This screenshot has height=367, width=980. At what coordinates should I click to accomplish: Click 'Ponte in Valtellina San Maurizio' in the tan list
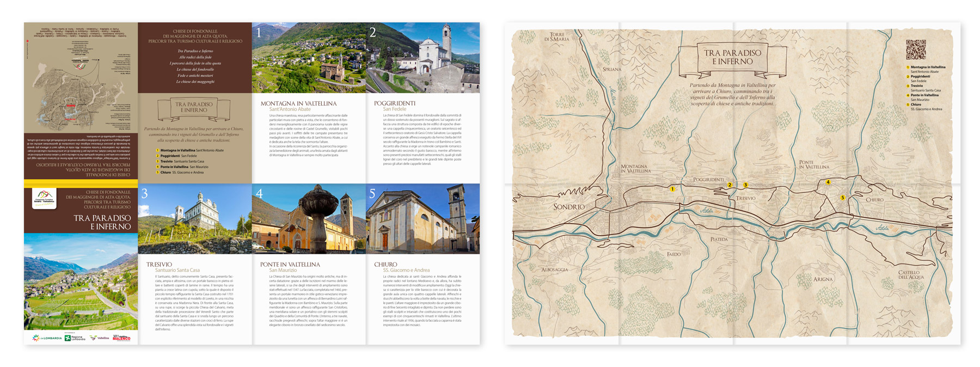coord(182,167)
